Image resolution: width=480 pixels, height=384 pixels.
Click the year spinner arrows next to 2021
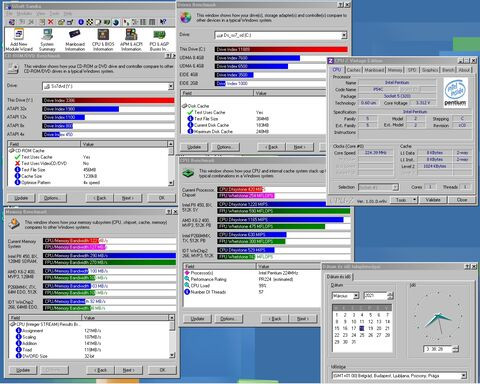coord(391,296)
